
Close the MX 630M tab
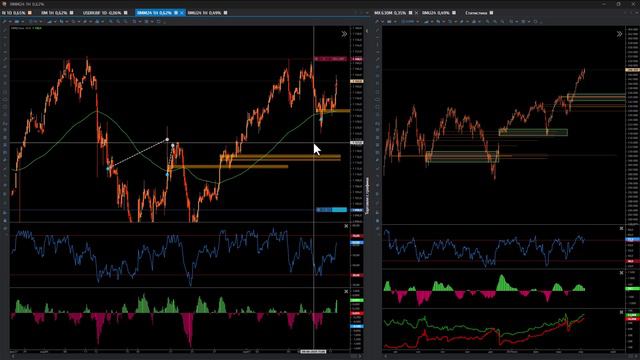point(416,13)
